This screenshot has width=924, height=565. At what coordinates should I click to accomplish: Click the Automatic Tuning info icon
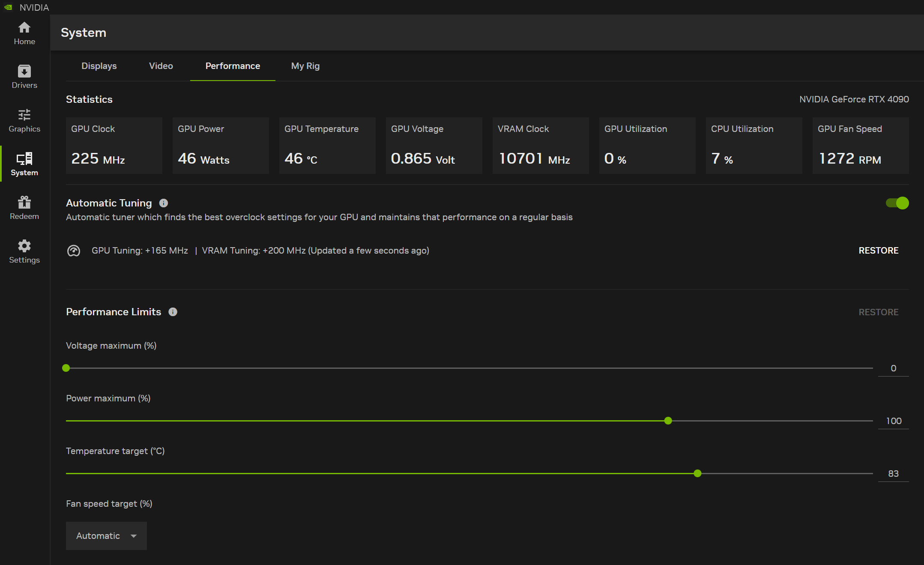pos(164,203)
